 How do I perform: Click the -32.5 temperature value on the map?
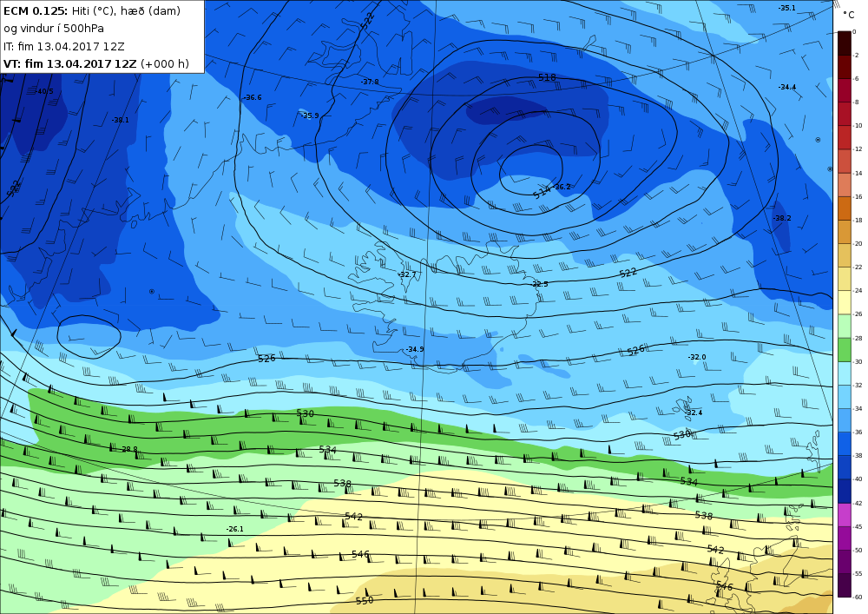click(540, 284)
